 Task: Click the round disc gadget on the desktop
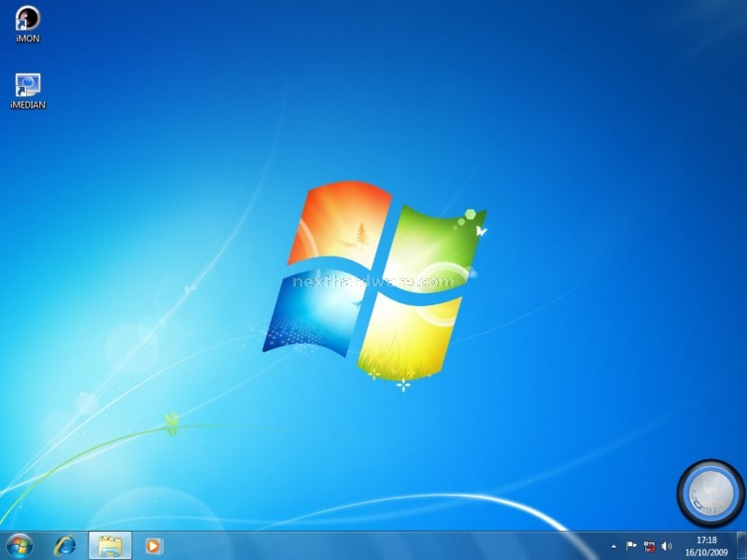point(711,494)
